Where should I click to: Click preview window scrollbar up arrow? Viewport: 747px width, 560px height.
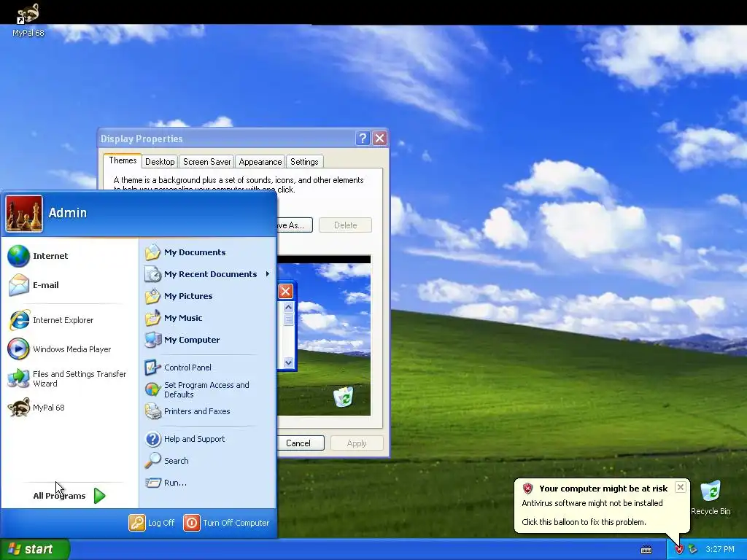(x=288, y=307)
